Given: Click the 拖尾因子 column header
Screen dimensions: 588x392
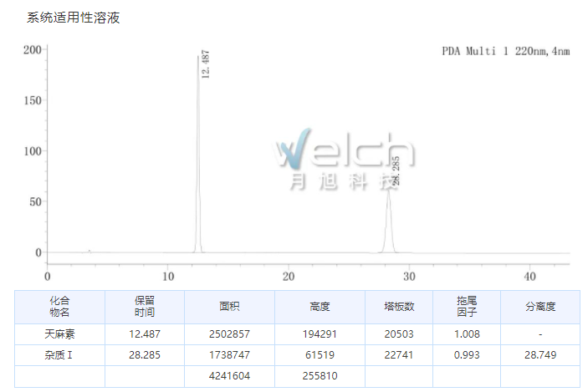Looking at the screenshot, I should [x=467, y=307].
